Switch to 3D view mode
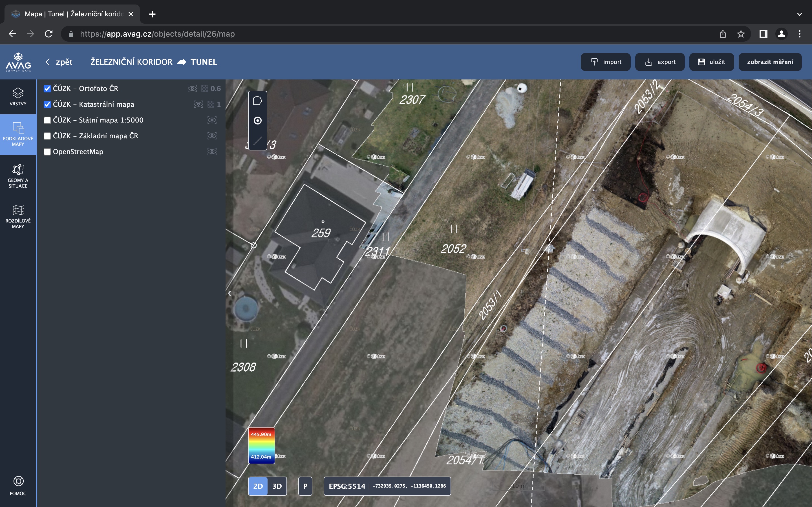812x507 pixels. [277, 486]
